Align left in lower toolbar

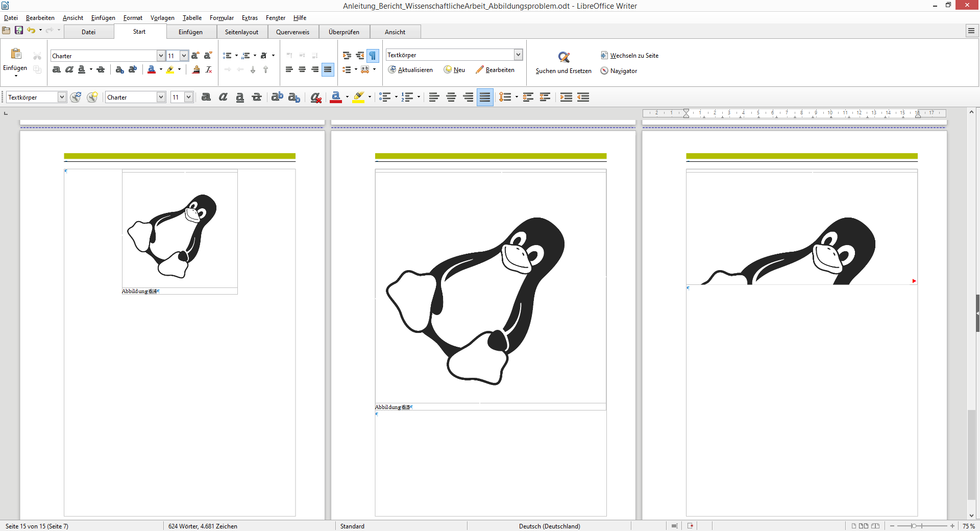tap(434, 97)
